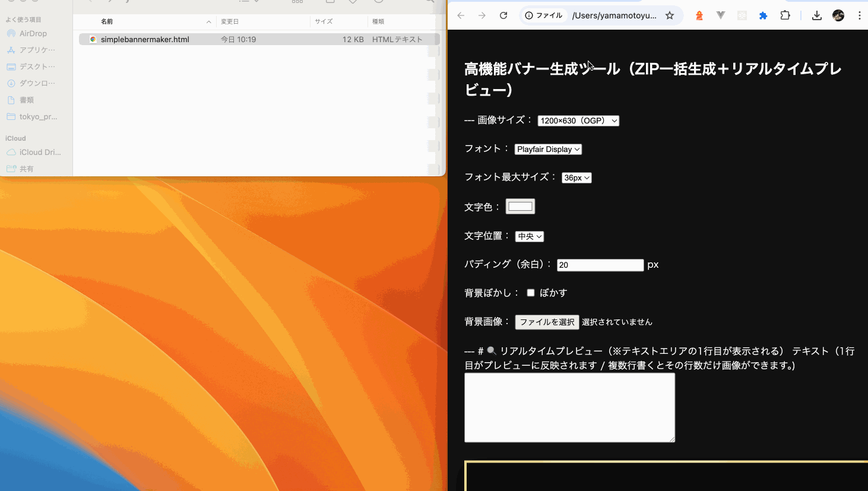Viewport: 868px width, 491px height.
Task: Enable the ぼかす background blur checkbox
Action: point(531,293)
